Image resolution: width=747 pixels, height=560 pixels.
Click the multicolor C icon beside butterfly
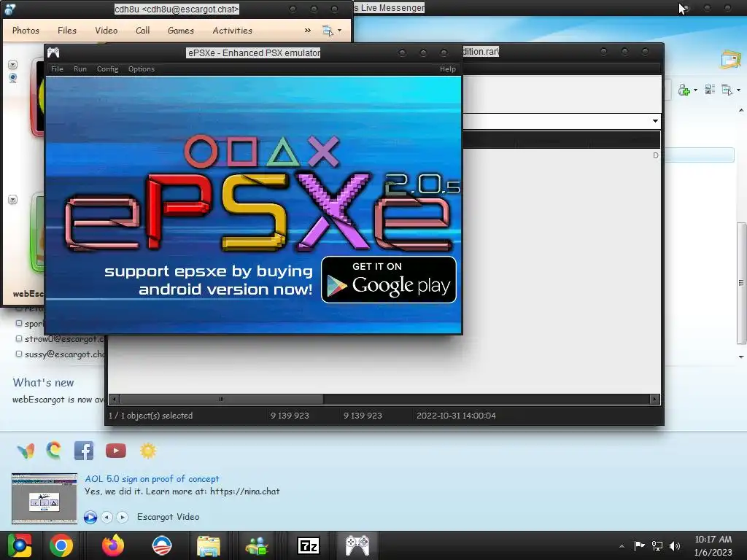pyautogui.click(x=54, y=451)
